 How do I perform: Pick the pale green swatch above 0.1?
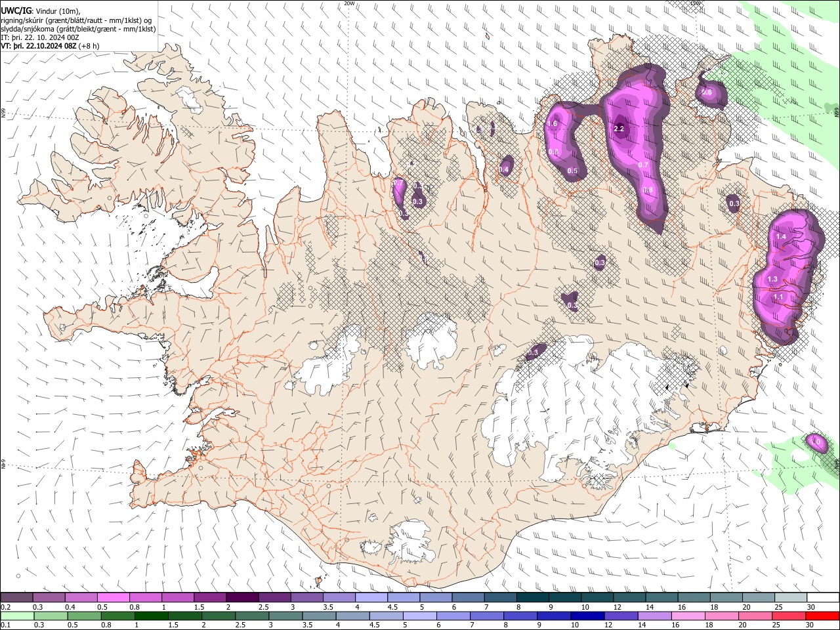coord(16,616)
